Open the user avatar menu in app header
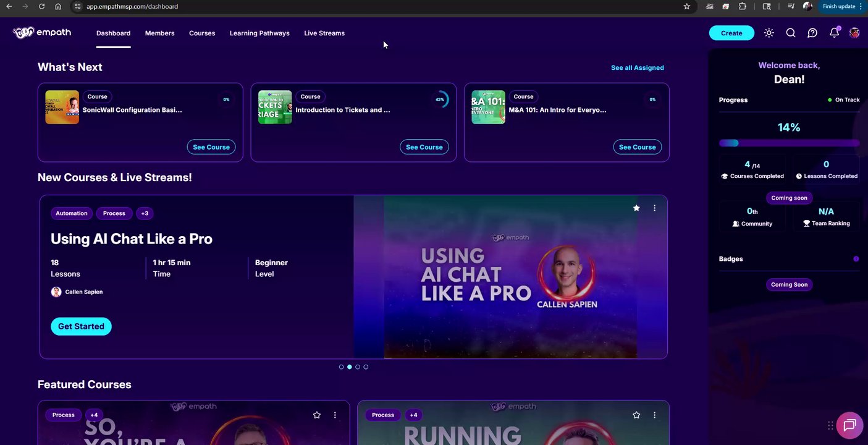868x445 pixels. (x=854, y=33)
